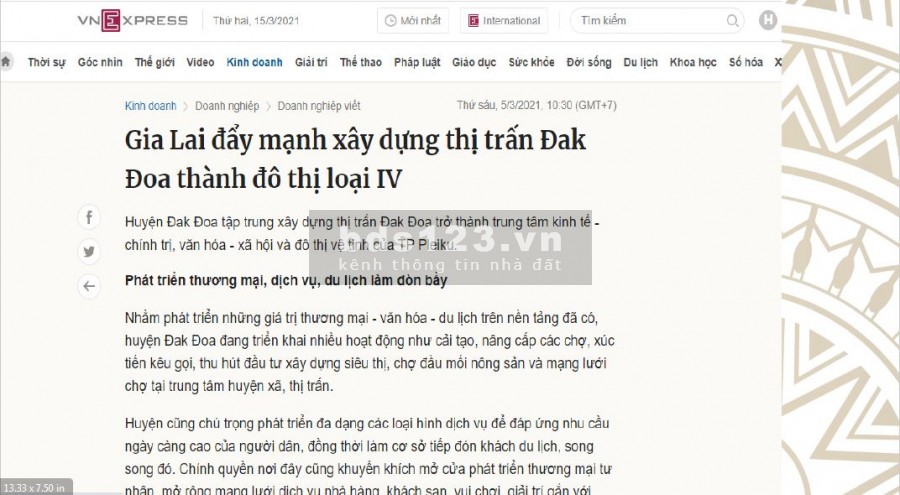
Task: Click the VnExpress logo
Action: pyautogui.click(x=132, y=20)
